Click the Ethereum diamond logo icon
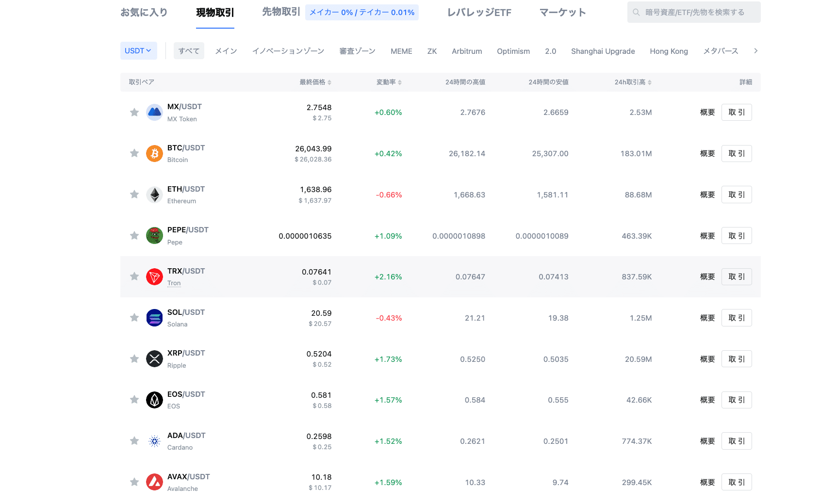Screen dimensions: 836x504 (x=154, y=195)
